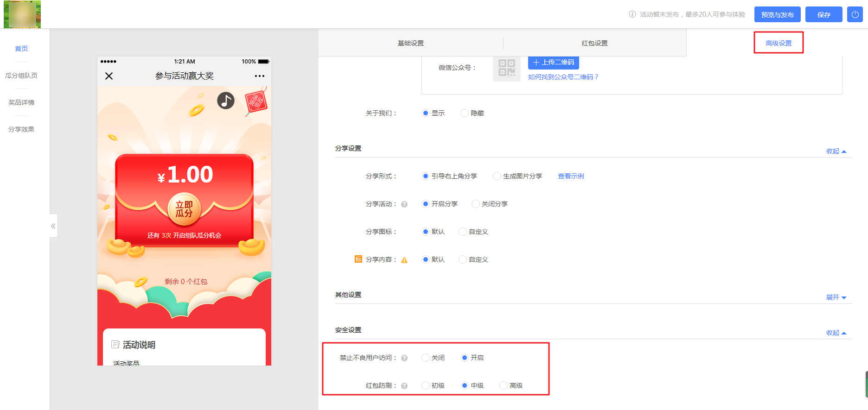Open 如何找到公众号二维码 help link
This screenshot has height=410, width=868.
click(x=564, y=77)
